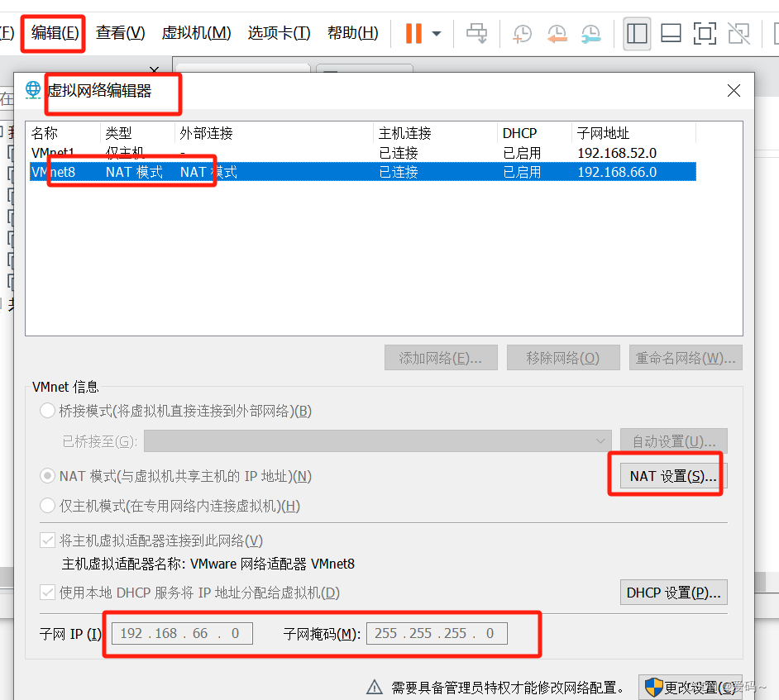Select the VMnet8 NAT network row
Viewport: 779px width, 700px height.
coord(363,172)
